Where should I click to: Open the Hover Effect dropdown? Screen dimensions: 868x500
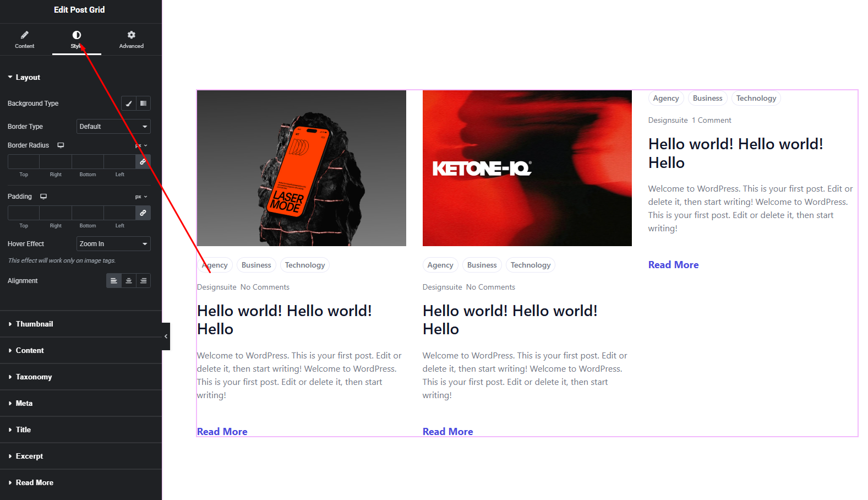[113, 244]
